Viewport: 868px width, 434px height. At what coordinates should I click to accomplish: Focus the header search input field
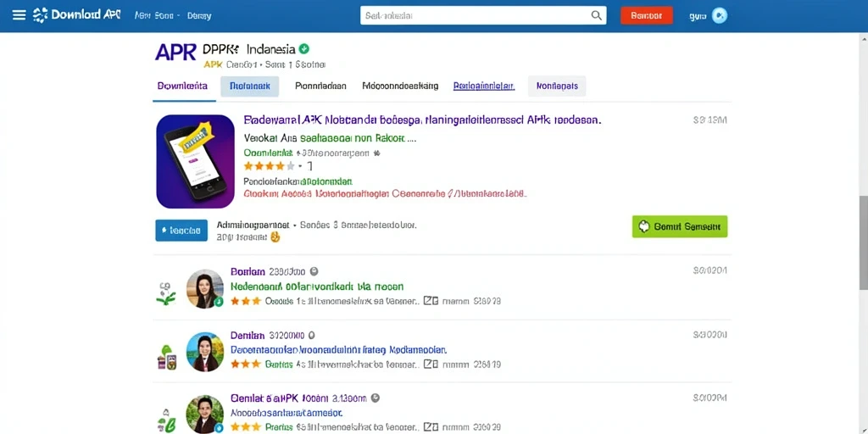483,15
